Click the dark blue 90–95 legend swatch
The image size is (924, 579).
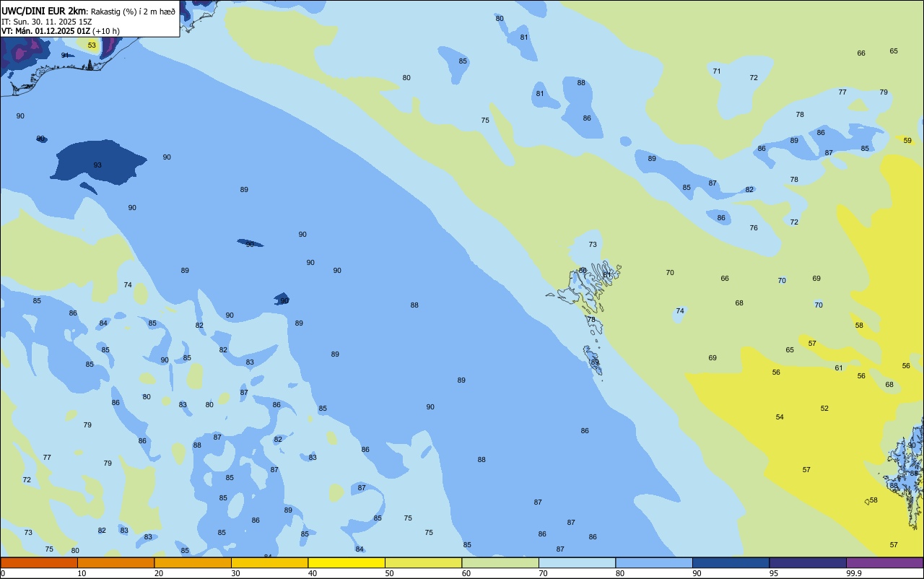(731, 562)
